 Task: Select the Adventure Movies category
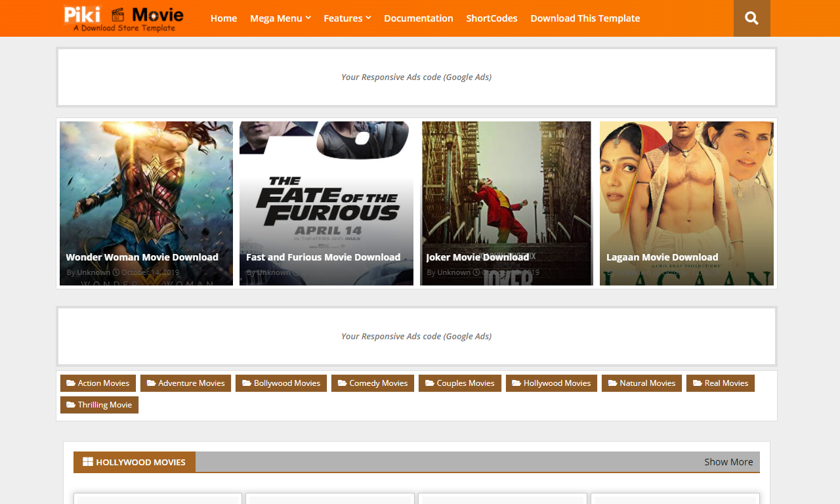point(186,383)
